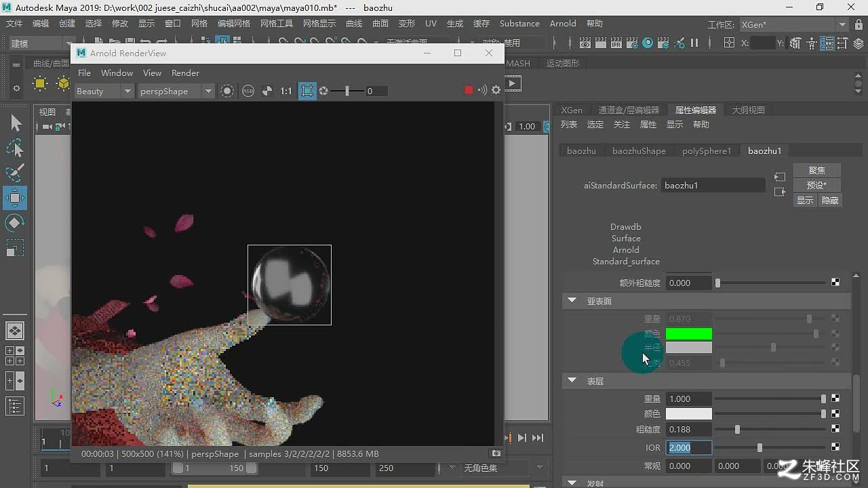Stop render with red button in RenderView
This screenshot has height=488, width=868.
point(469,90)
